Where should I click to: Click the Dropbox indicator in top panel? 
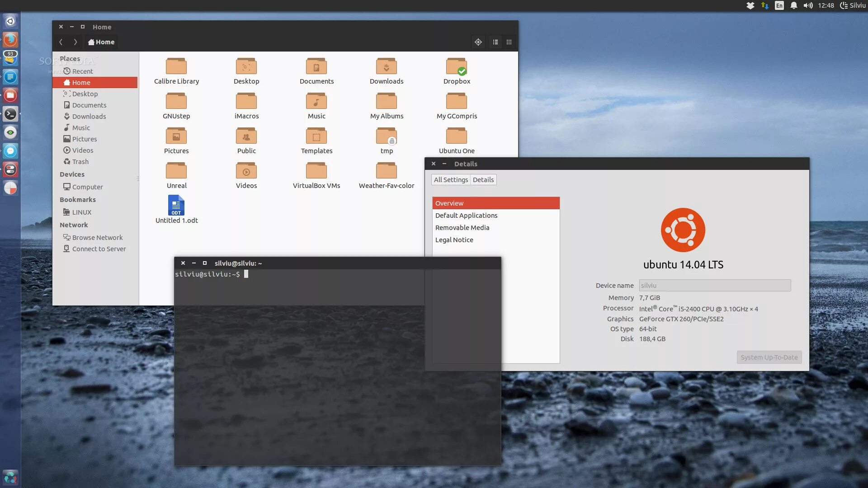pos(750,5)
